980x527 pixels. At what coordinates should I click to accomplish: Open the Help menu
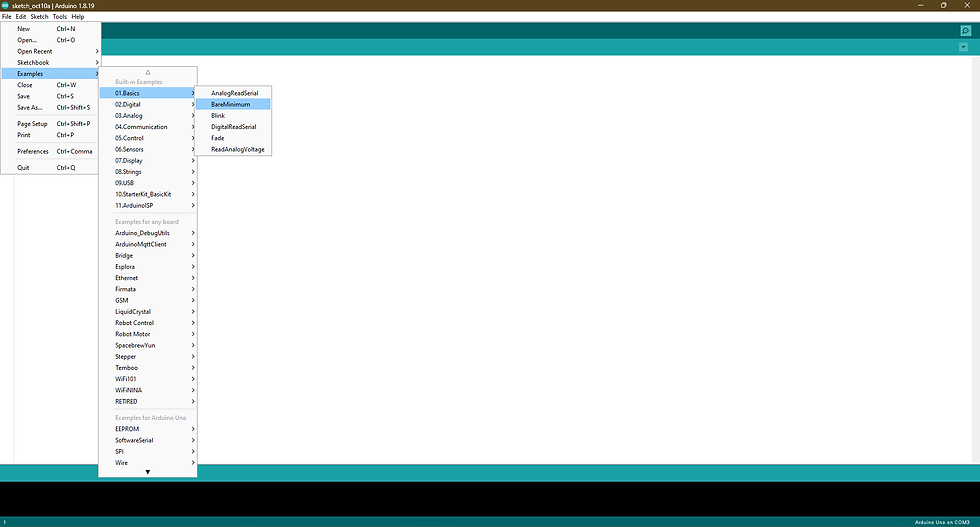point(78,17)
